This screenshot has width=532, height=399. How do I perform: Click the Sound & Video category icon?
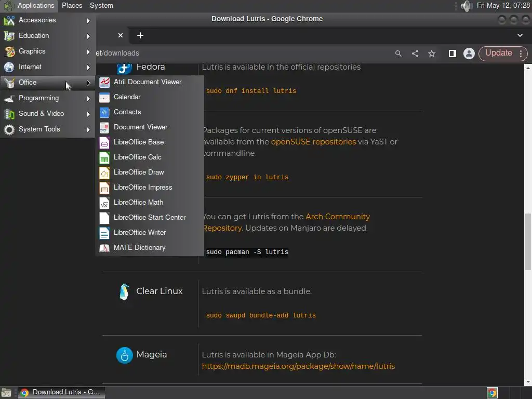[9, 114]
